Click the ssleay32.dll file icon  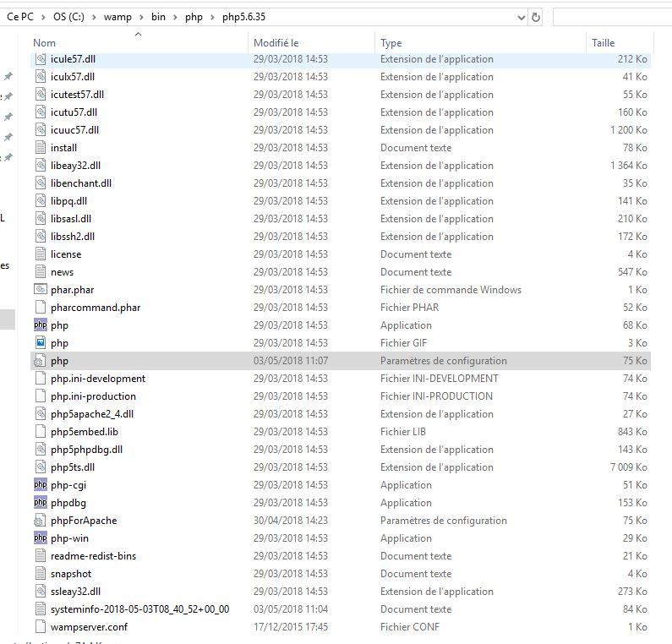[41, 592]
